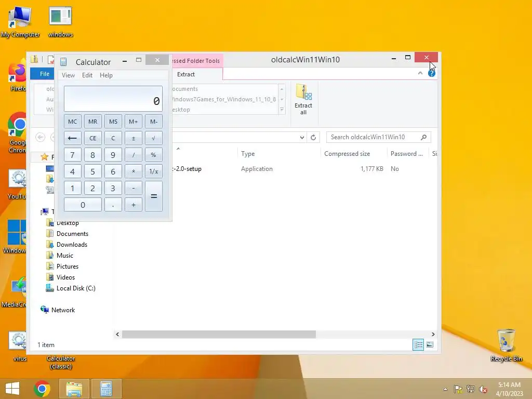Open My Computer desktop icon

(20, 21)
